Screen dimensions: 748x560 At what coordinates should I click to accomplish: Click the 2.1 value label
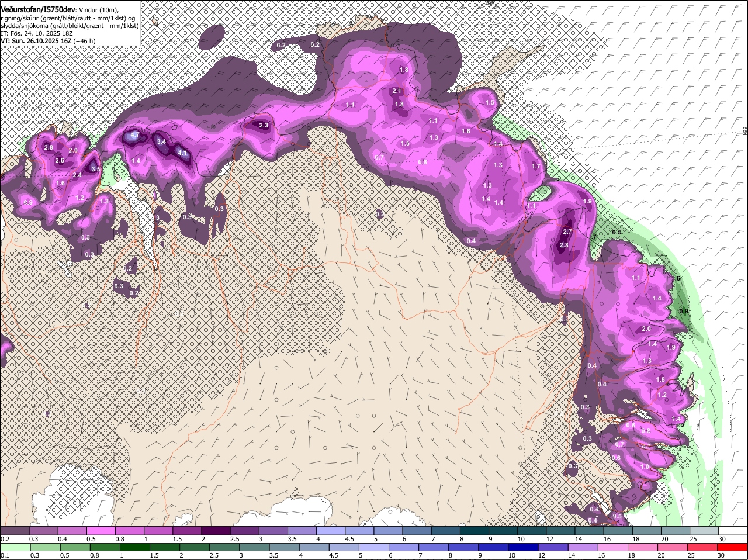click(x=397, y=91)
